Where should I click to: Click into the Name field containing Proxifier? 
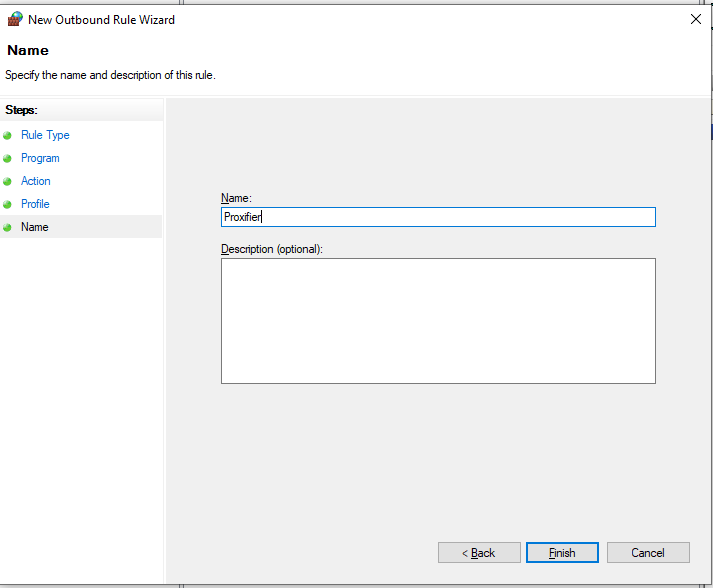tap(438, 217)
